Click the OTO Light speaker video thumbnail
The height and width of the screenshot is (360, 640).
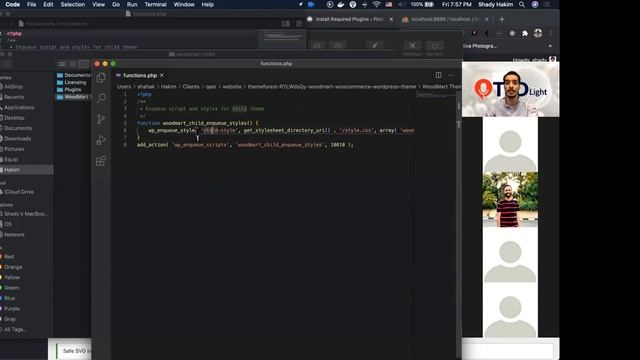(x=511, y=89)
